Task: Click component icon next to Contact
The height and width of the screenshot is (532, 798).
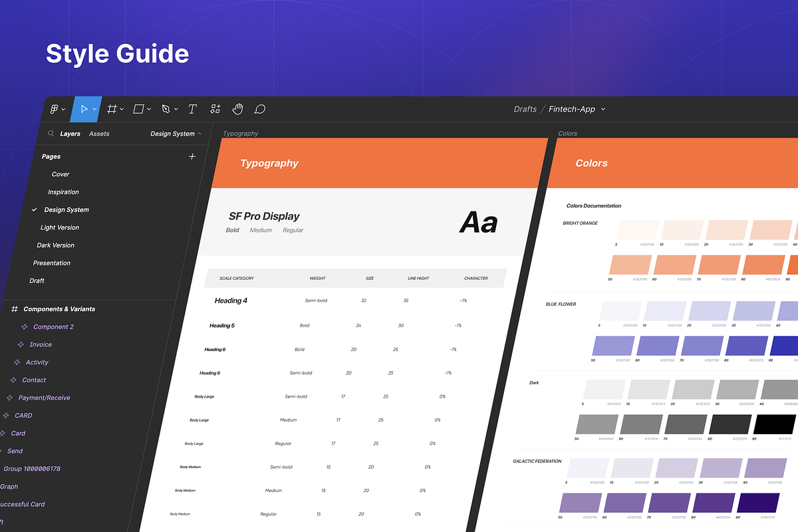Action: pyautogui.click(x=13, y=380)
